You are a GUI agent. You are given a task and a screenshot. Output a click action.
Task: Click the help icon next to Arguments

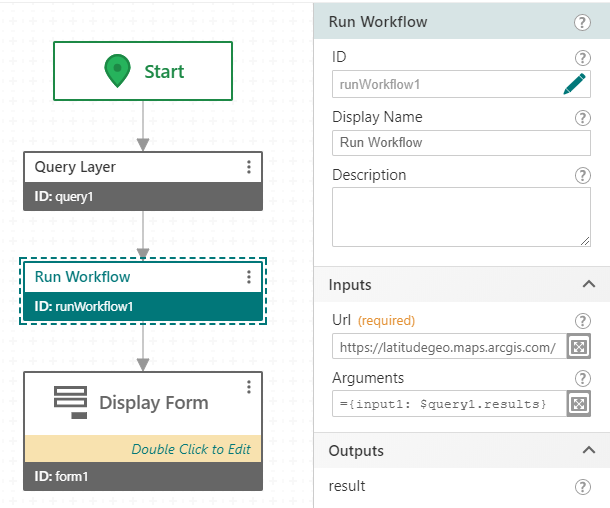point(582,378)
